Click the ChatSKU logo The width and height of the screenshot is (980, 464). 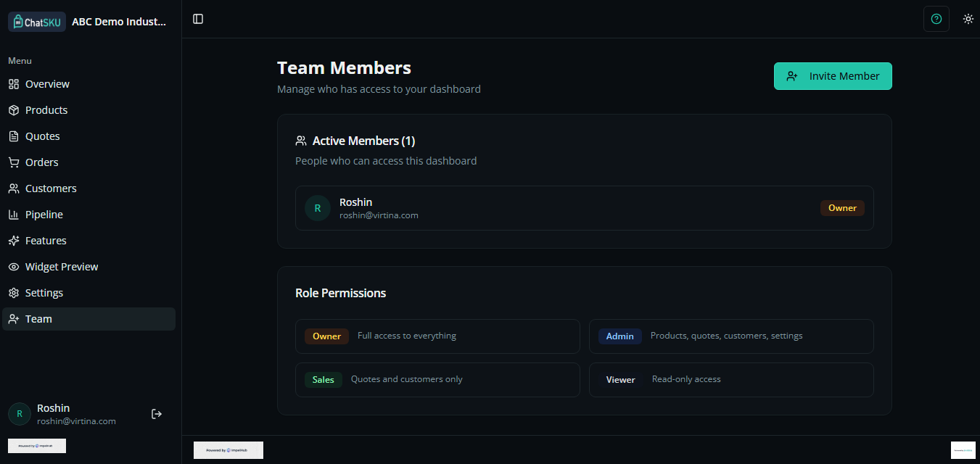tap(36, 21)
